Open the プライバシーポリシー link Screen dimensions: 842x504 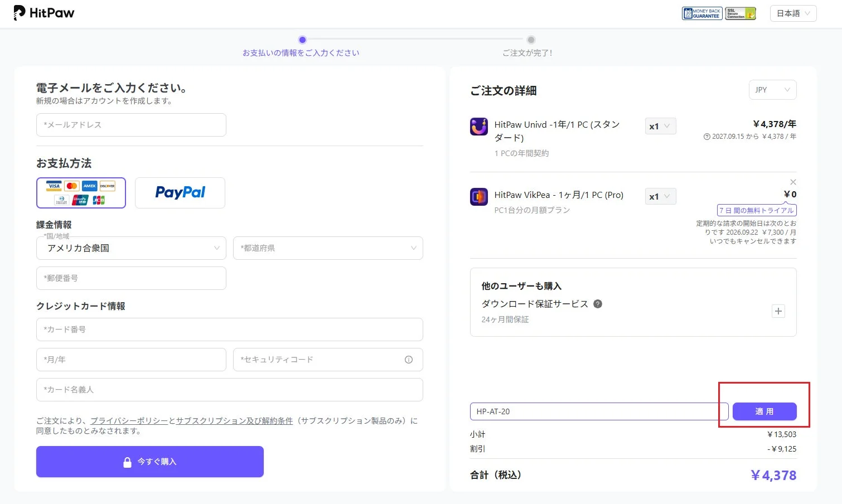point(129,421)
